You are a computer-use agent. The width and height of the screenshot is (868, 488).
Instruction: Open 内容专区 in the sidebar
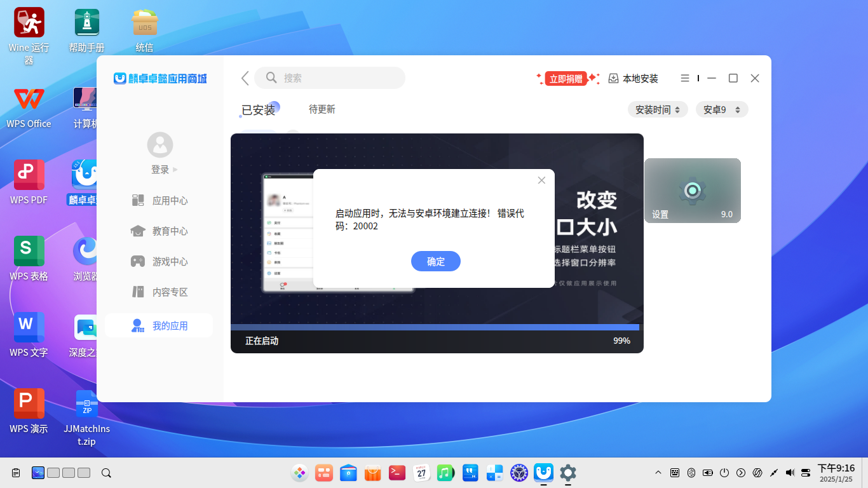click(159, 292)
